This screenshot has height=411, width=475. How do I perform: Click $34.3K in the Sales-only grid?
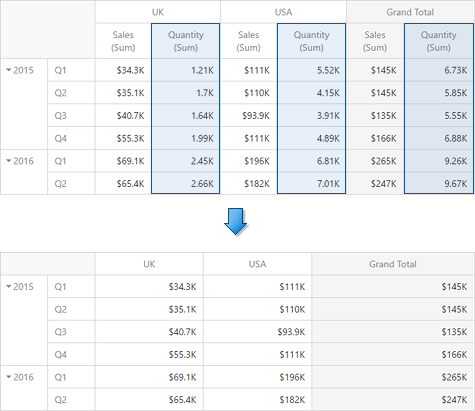point(149,286)
